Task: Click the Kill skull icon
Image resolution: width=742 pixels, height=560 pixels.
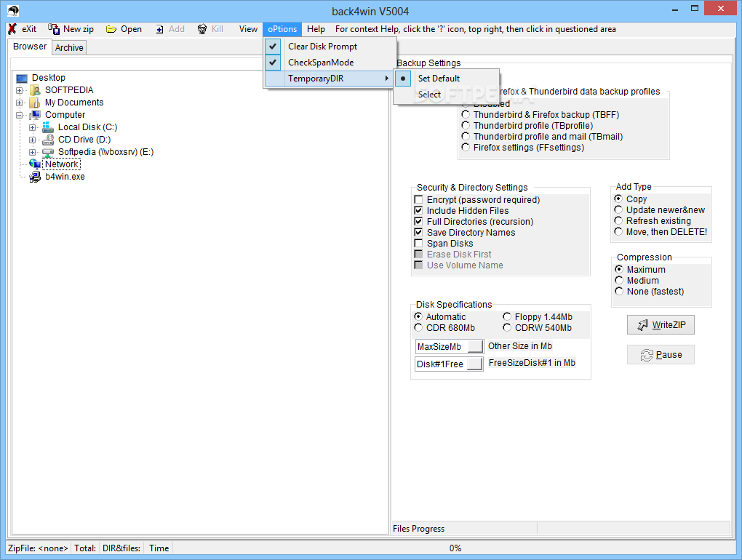Action: point(202,29)
